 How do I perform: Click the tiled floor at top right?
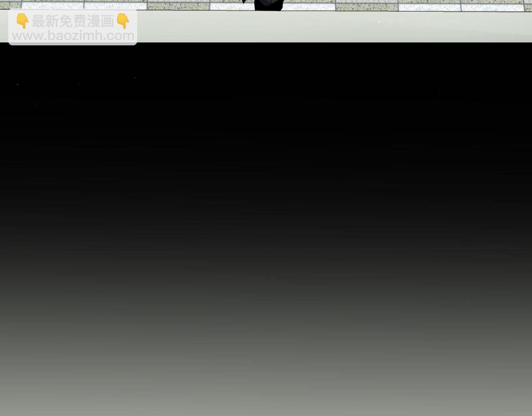coord(457,5)
